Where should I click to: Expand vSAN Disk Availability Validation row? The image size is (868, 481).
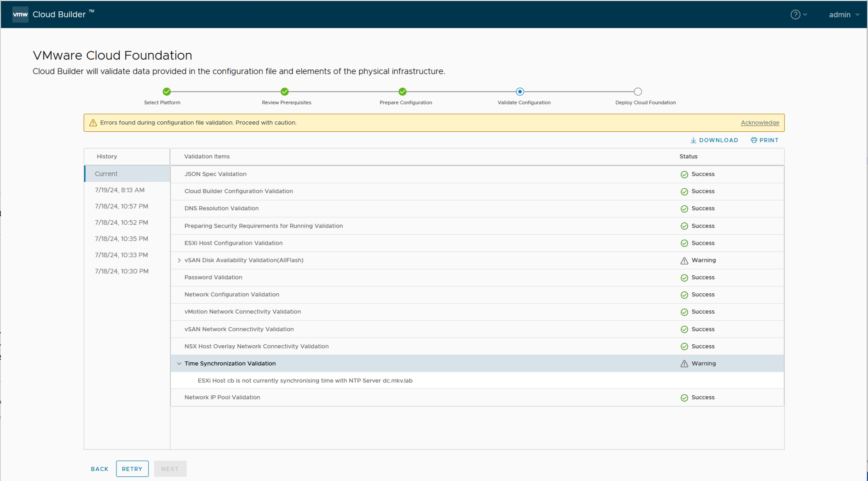pos(179,260)
